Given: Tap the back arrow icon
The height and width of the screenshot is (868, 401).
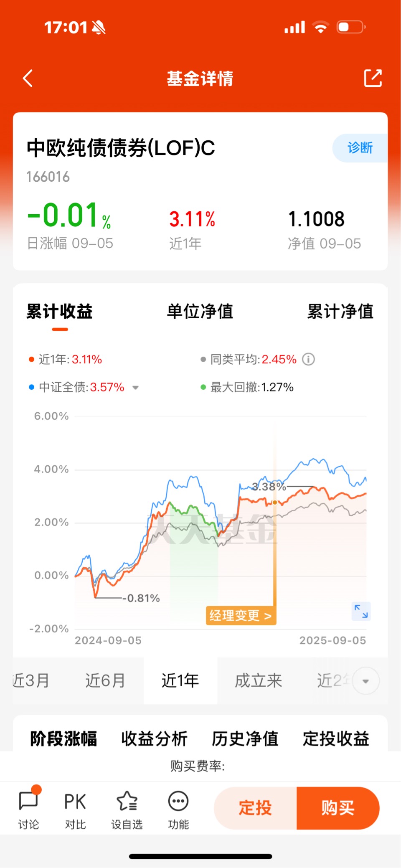Looking at the screenshot, I should click(x=28, y=78).
